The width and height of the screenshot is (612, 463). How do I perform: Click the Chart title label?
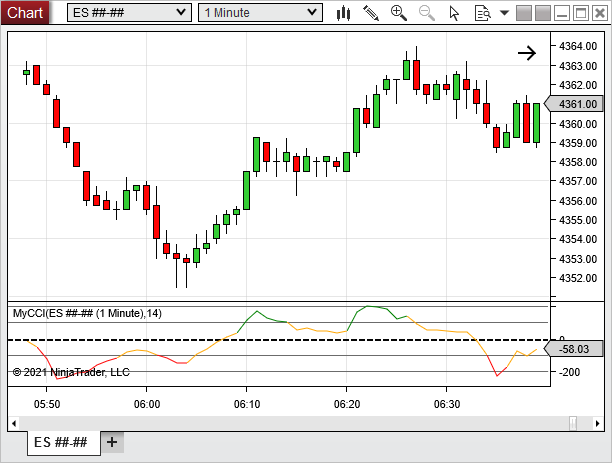pos(26,13)
